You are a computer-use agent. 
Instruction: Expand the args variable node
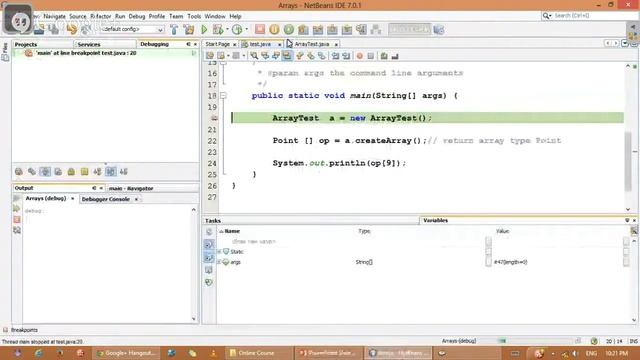tap(219, 262)
